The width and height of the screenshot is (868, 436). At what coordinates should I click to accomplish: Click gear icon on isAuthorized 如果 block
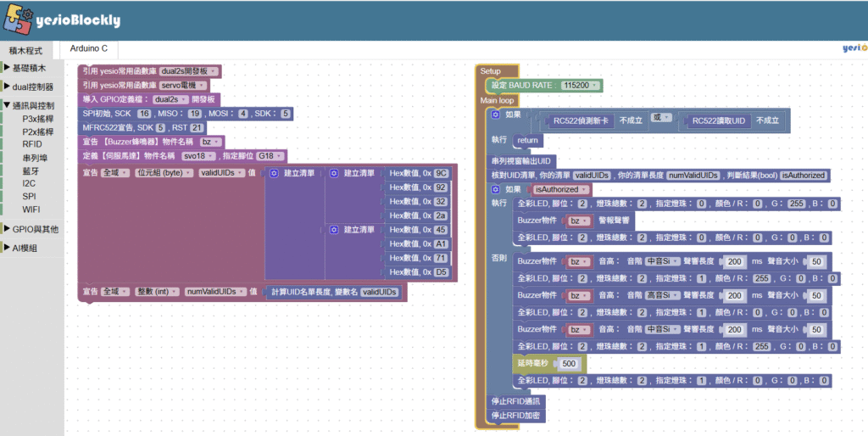point(495,189)
